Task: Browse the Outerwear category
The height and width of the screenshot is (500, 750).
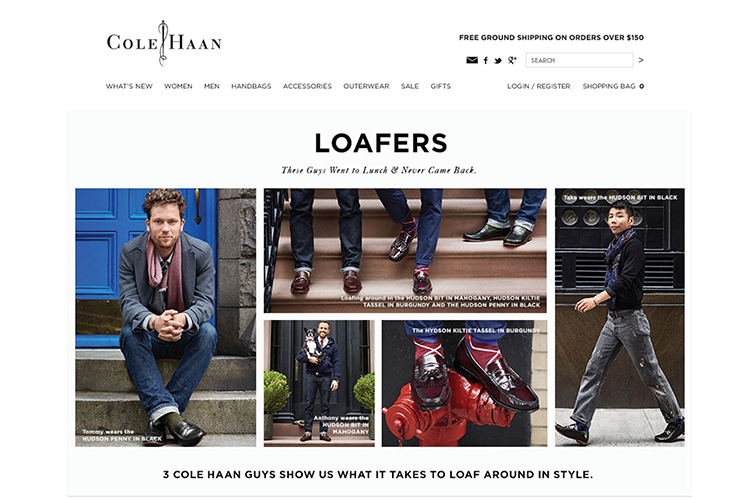Action: click(366, 86)
